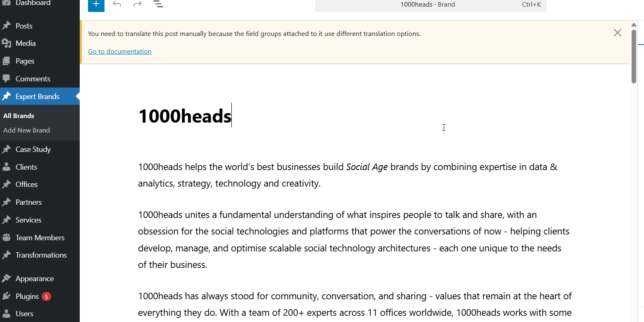Click the Clients person icon
644x322 pixels.
click(x=6, y=167)
